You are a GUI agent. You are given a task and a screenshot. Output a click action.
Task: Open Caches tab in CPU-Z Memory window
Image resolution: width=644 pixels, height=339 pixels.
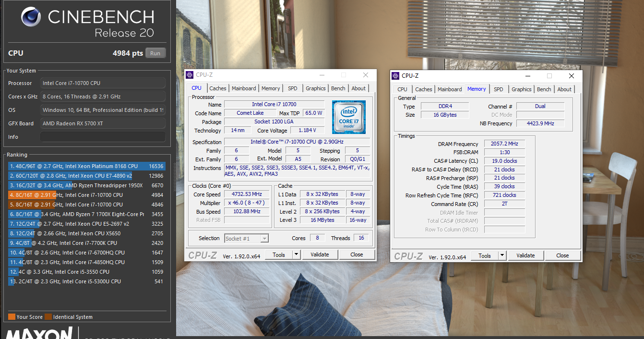coord(424,89)
